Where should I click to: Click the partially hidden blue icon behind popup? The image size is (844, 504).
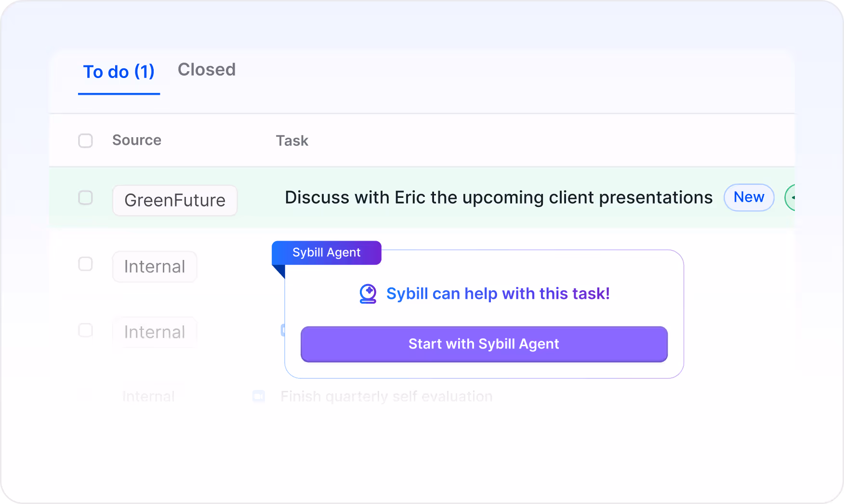(283, 330)
